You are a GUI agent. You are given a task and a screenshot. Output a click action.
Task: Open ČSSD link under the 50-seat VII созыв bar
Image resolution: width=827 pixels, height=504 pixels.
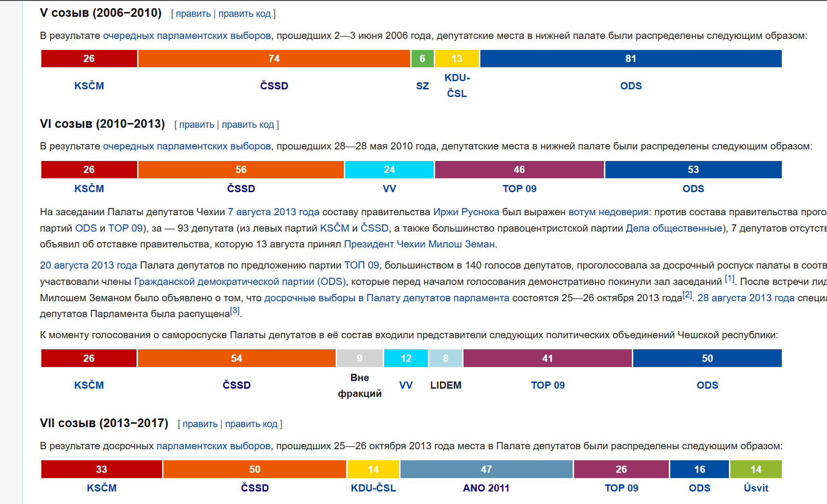tap(255, 488)
